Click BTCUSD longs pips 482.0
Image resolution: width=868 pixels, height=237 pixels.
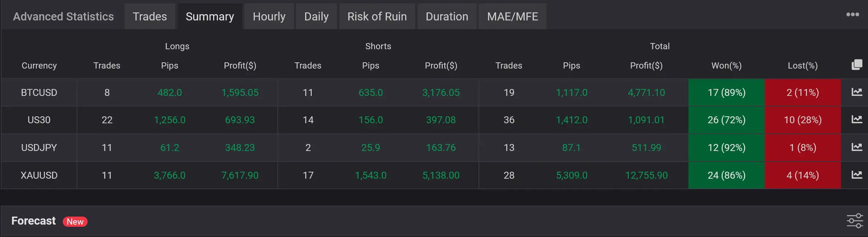pos(169,93)
